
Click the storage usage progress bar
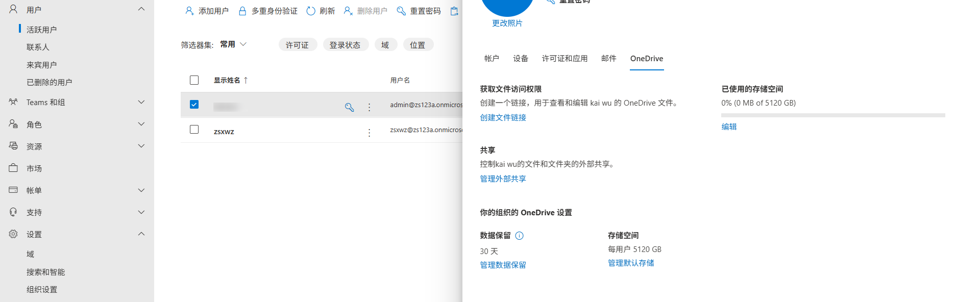pyautogui.click(x=832, y=115)
